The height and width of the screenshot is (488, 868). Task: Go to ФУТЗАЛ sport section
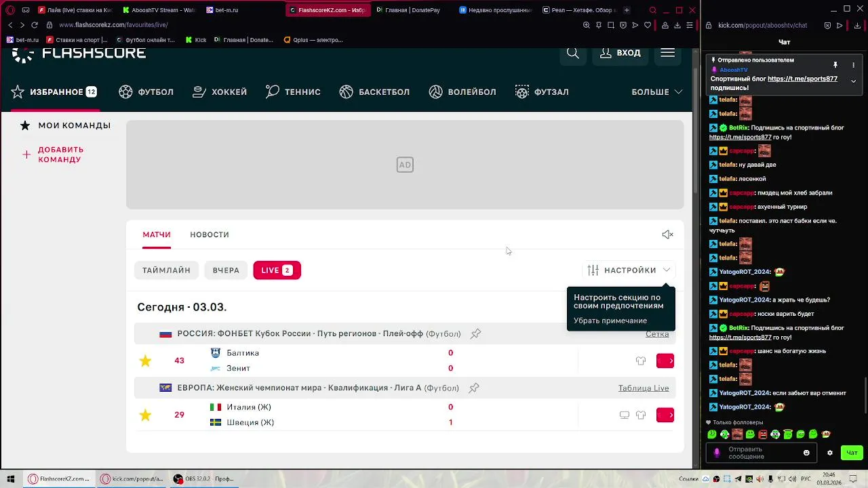(542, 91)
